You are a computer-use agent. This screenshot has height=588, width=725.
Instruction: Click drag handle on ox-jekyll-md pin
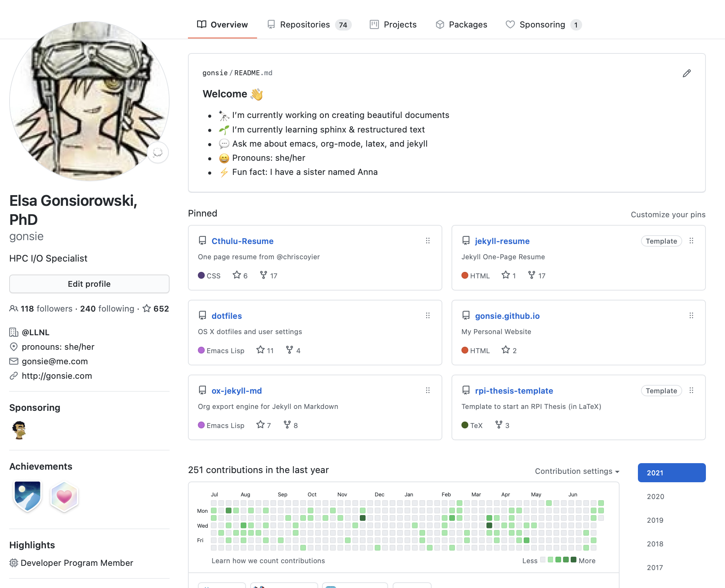click(428, 390)
